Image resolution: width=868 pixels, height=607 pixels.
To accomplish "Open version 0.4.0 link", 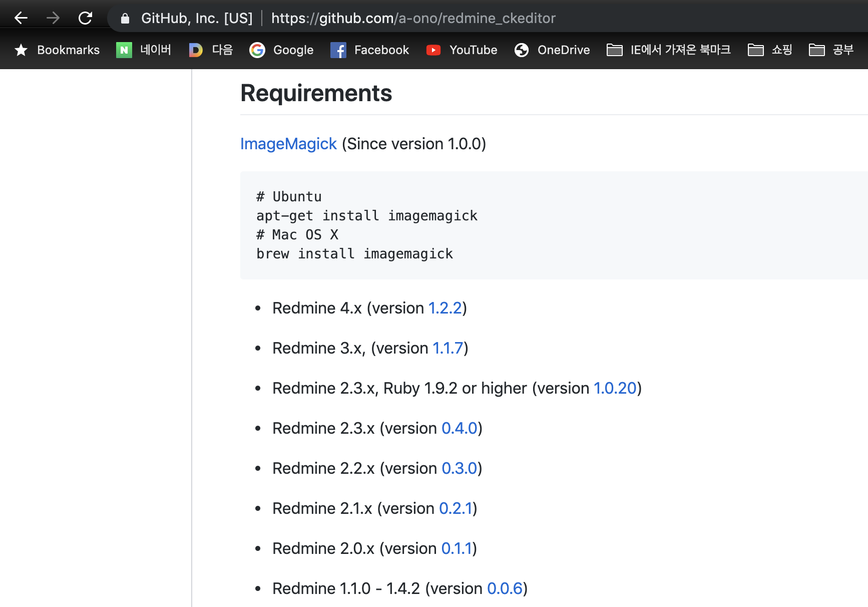I will [x=460, y=428].
